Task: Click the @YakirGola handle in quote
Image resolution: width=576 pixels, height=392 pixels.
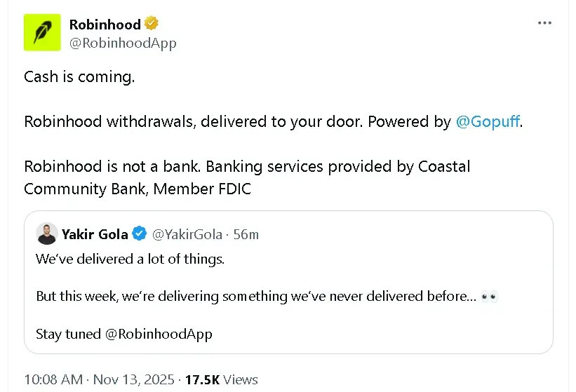Action: [x=187, y=234]
